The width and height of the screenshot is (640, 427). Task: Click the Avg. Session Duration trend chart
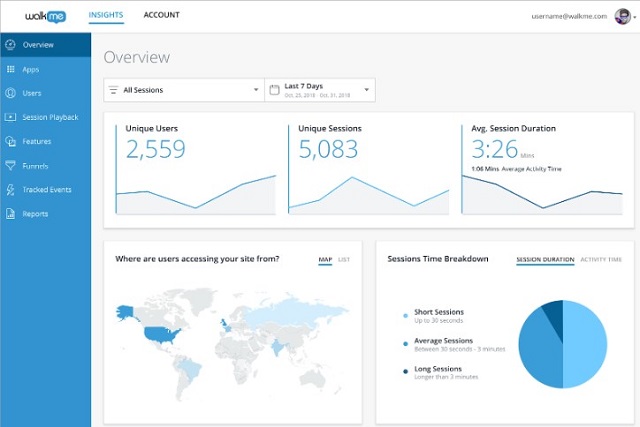pyautogui.click(x=542, y=195)
